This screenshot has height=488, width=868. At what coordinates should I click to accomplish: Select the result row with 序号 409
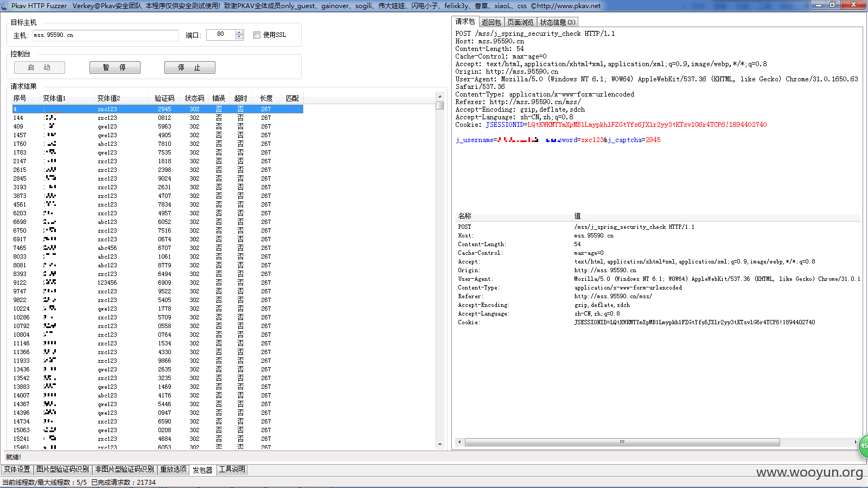tap(157, 126)
